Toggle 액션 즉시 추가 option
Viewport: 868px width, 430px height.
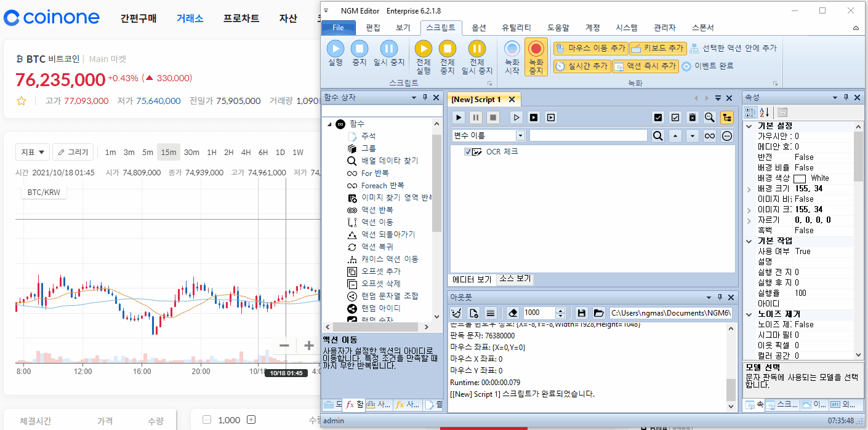645,66
